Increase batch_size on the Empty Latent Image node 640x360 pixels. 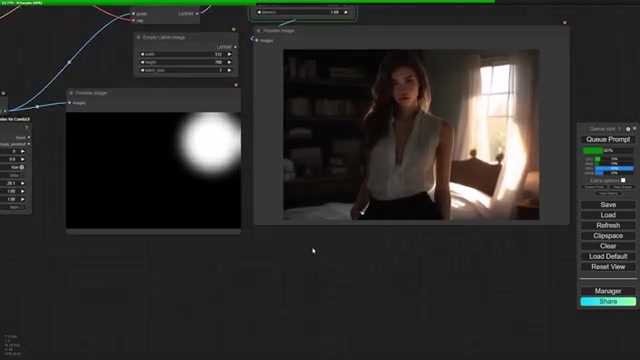(229, 70)
